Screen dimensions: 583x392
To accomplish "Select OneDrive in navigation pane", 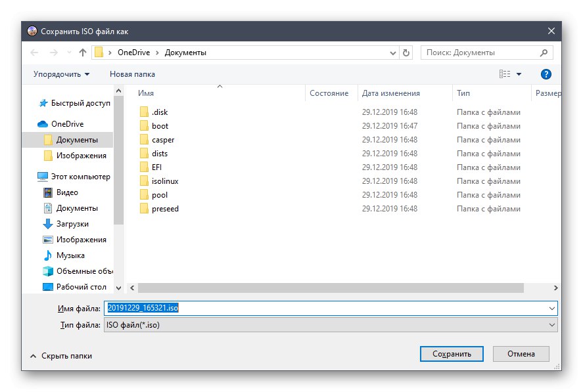I will click(61, 123).
